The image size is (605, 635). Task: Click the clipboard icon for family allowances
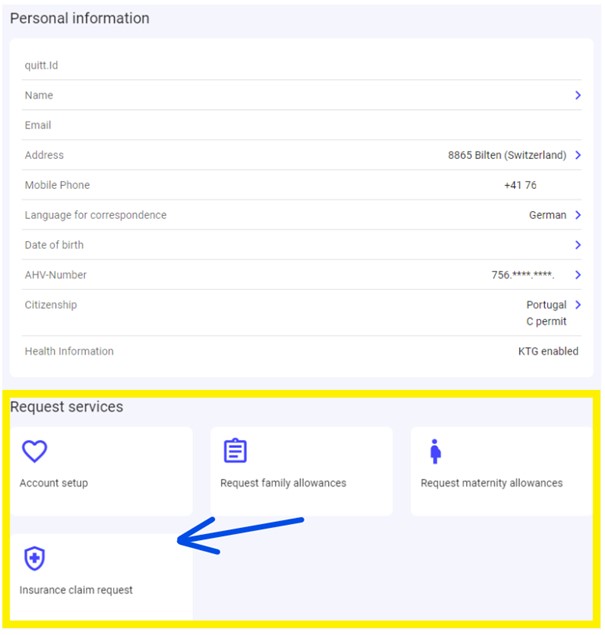pos(235,451)
